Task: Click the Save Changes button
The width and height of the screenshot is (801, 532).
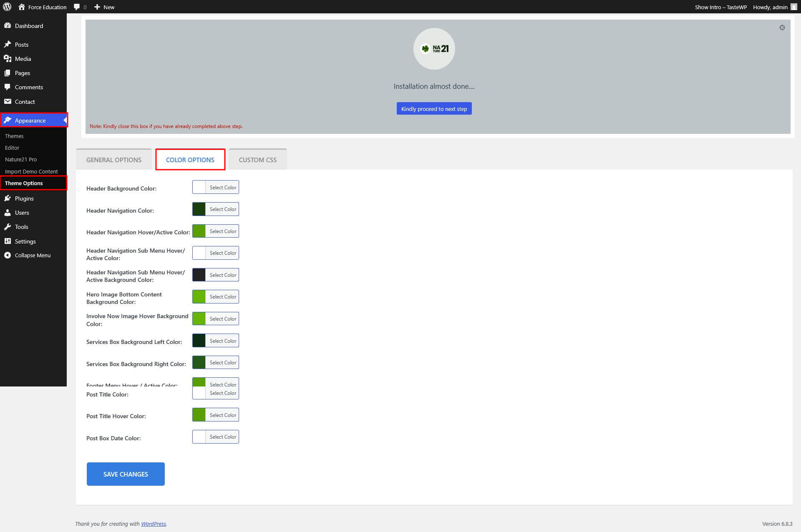Action: (126, 474)
